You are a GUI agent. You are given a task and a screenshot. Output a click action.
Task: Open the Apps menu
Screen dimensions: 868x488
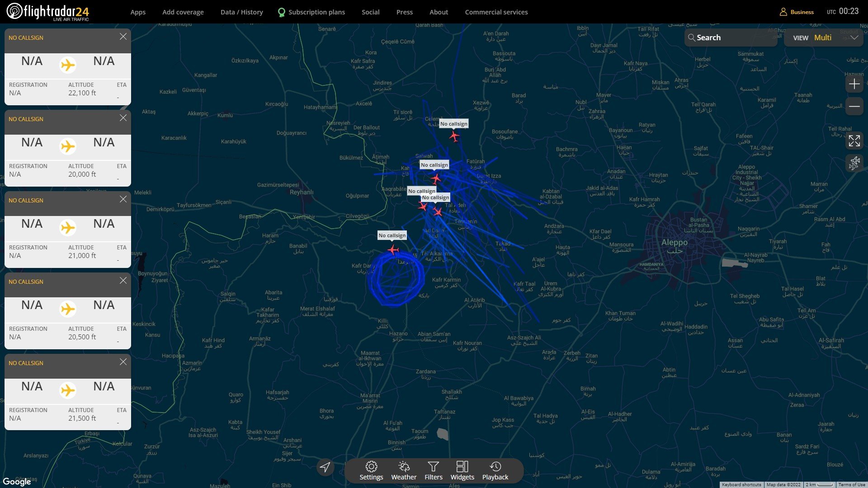138,12
